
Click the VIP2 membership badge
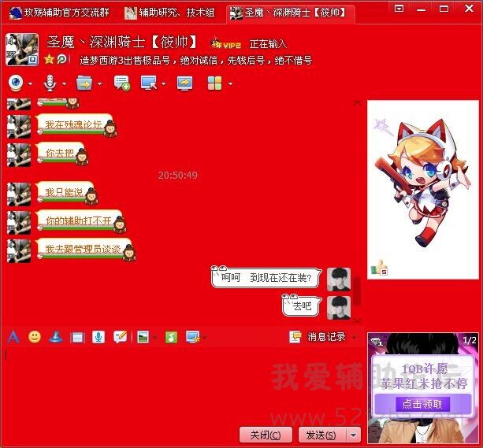226,44
